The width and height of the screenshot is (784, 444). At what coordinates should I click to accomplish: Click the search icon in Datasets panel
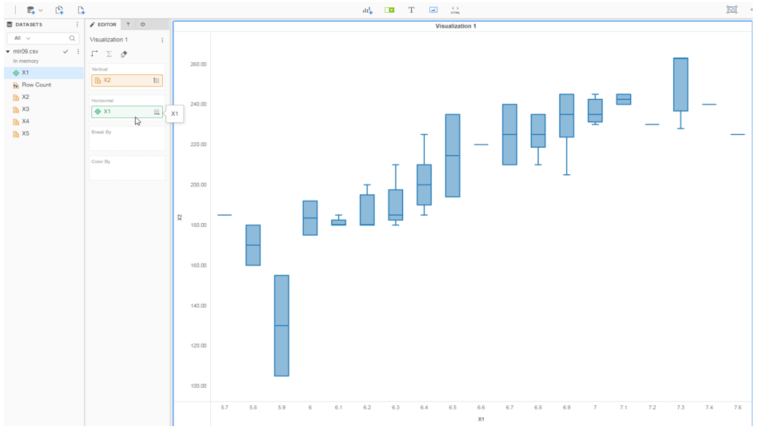tap(72, 37)
